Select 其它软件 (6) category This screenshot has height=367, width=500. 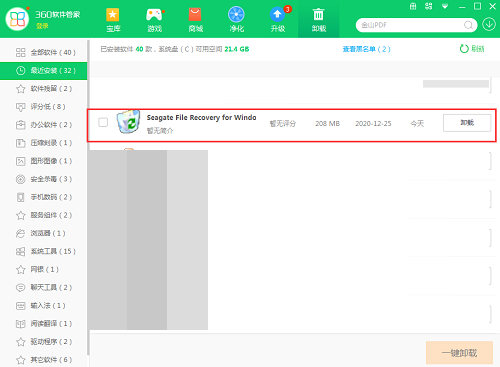pyautogui.click(x=44, y=360)
